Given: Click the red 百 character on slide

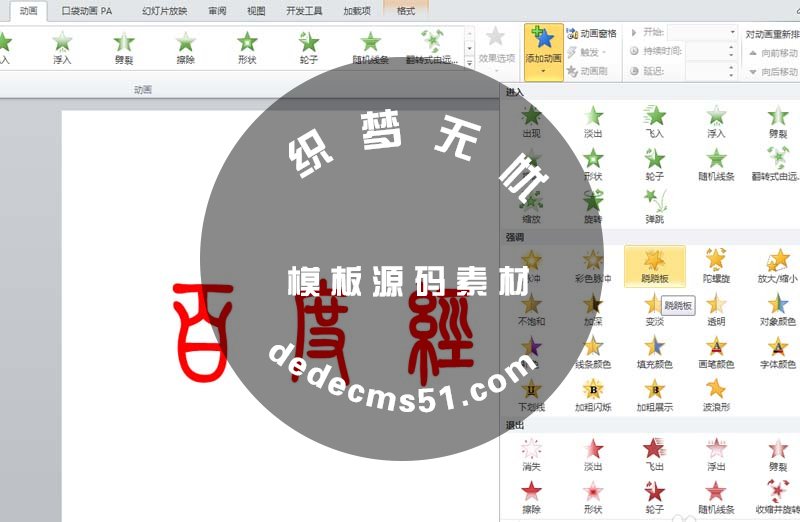Looking at the screenshot, I should pos(201,333).
